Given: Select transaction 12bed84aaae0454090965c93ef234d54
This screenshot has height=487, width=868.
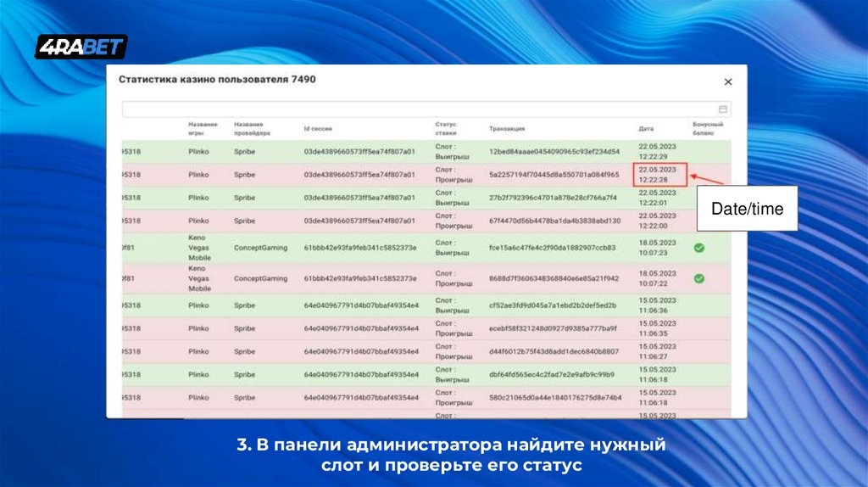Looking at the screenshot, I should point(554,151).
